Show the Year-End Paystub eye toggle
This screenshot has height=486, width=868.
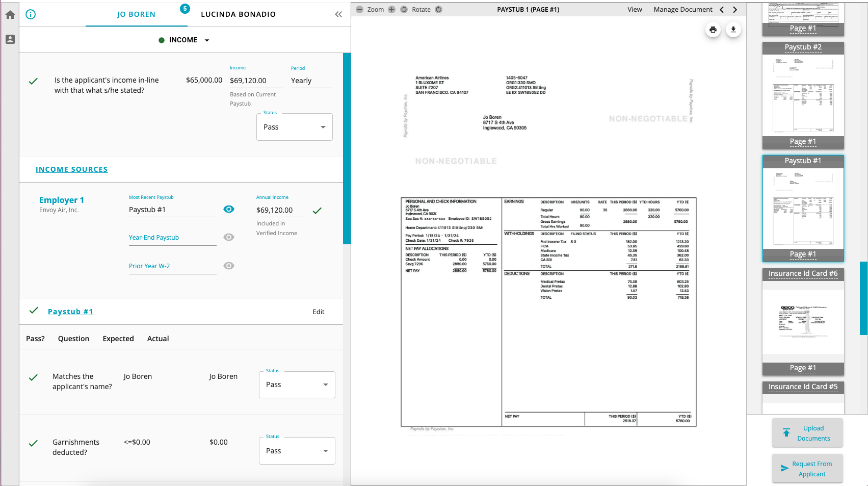[x=229, y=237]
